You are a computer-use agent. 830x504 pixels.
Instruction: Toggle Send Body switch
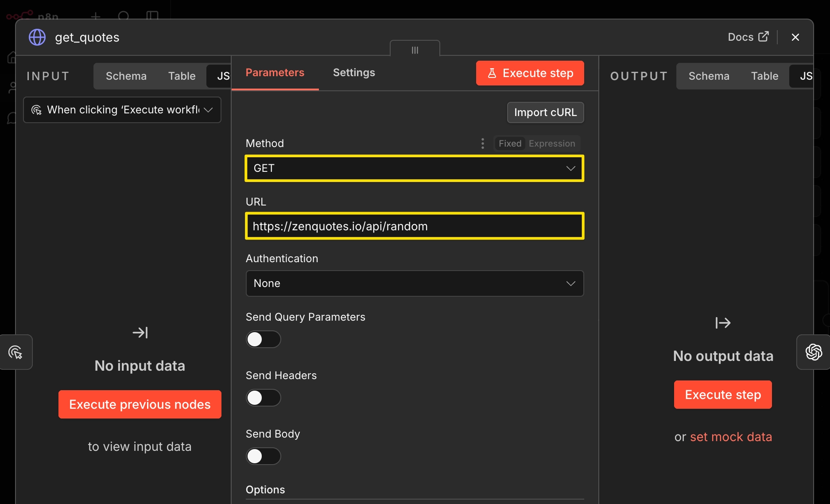[264, 456]
